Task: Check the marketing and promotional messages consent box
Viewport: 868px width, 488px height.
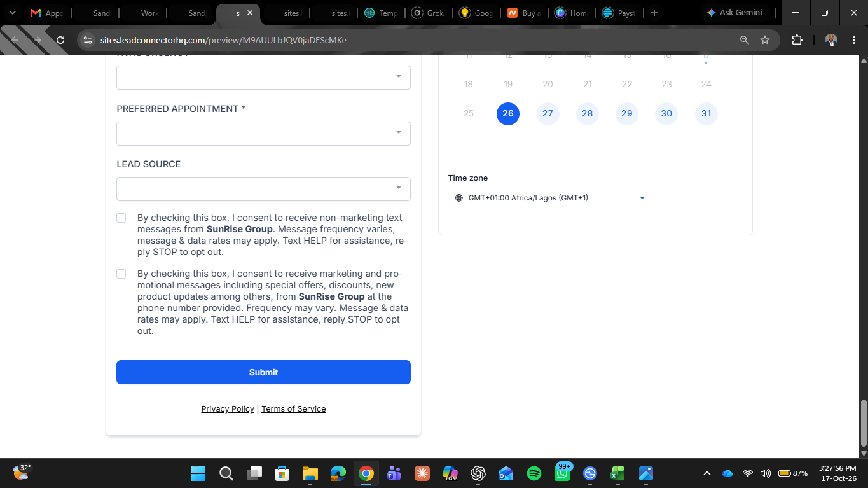Action: point(121,274)
